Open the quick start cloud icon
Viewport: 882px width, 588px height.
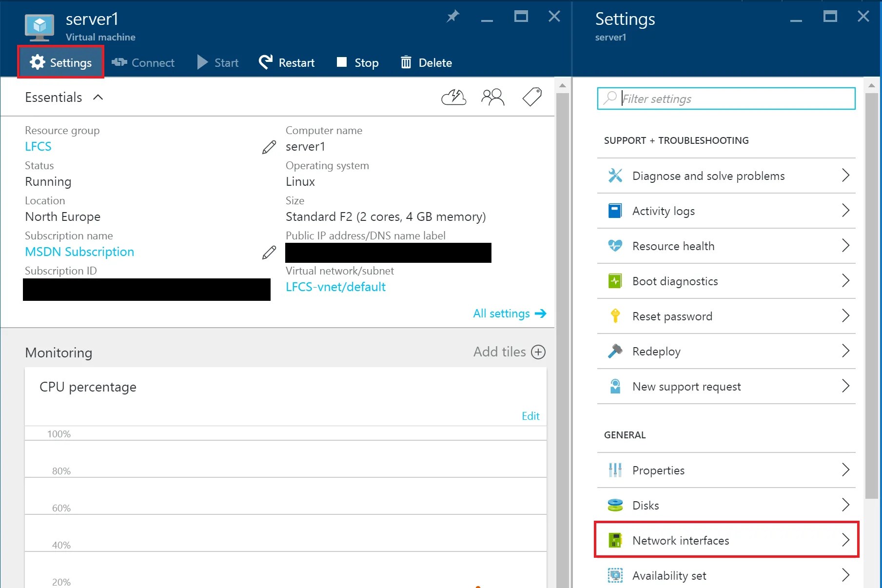pos(453,97)
